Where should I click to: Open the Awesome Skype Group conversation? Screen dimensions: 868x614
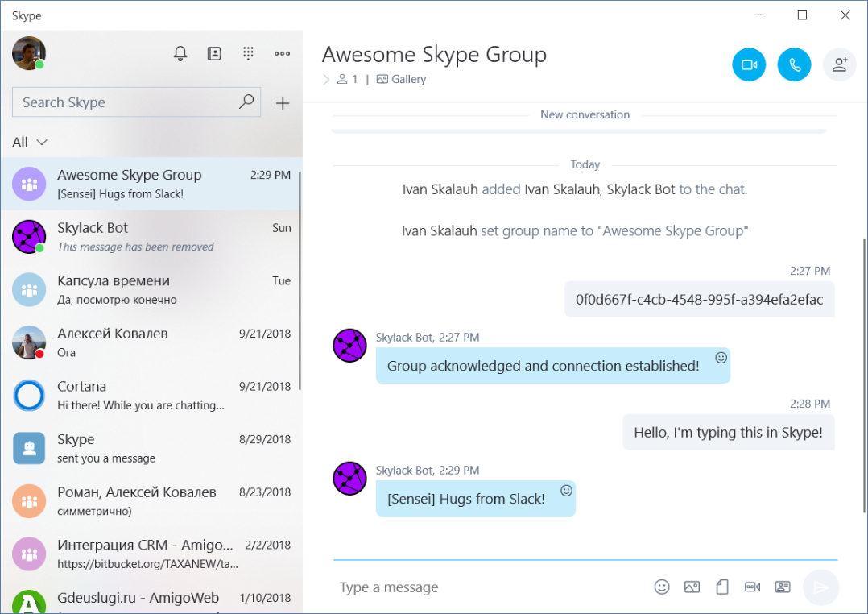(x=151, y=184)
